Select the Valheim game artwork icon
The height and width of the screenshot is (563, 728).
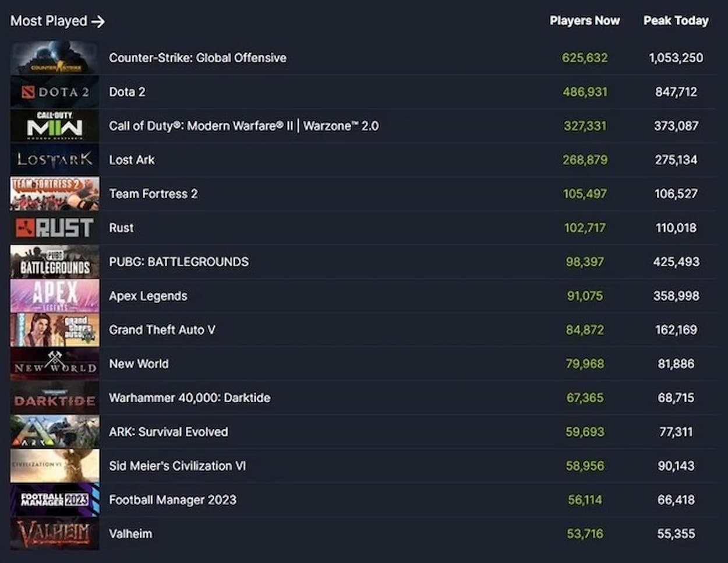coord(55,533)
